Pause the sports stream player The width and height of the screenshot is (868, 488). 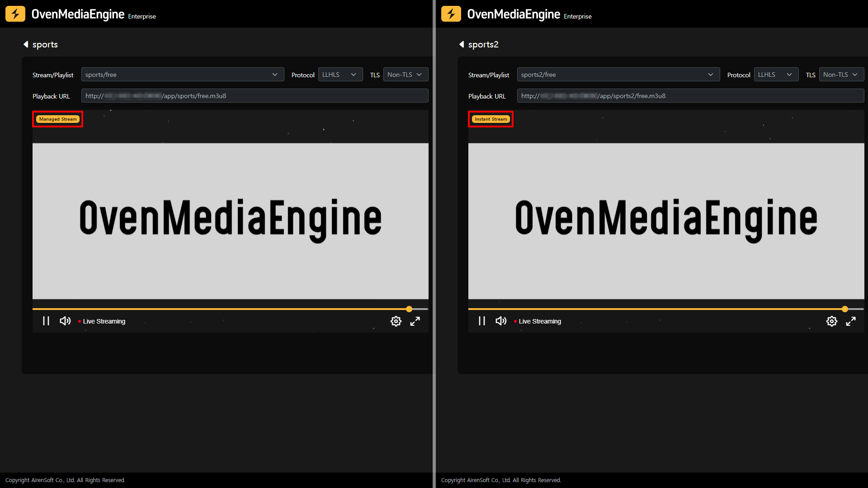tap(46, 321)
